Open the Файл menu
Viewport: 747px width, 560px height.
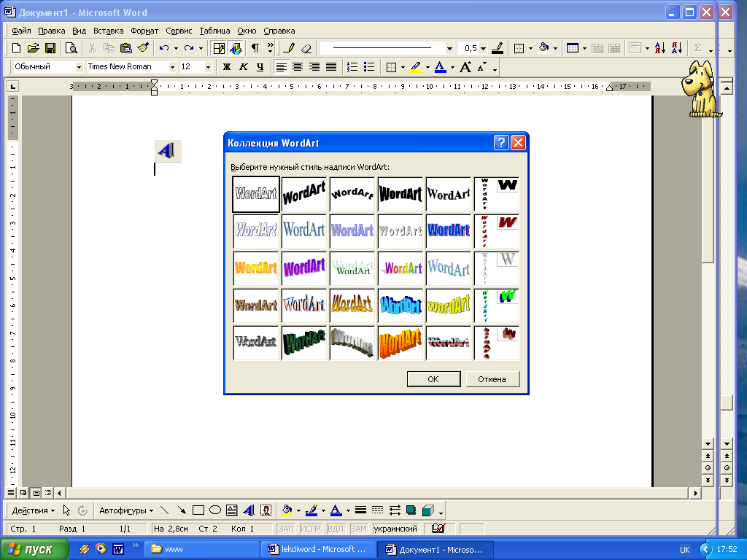(x=21, y=31)
